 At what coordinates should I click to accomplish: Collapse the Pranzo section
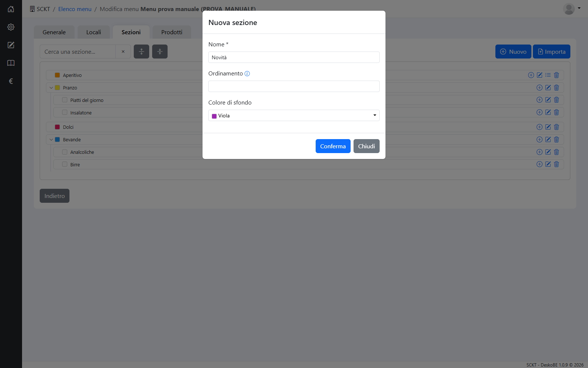coord(51,88)
